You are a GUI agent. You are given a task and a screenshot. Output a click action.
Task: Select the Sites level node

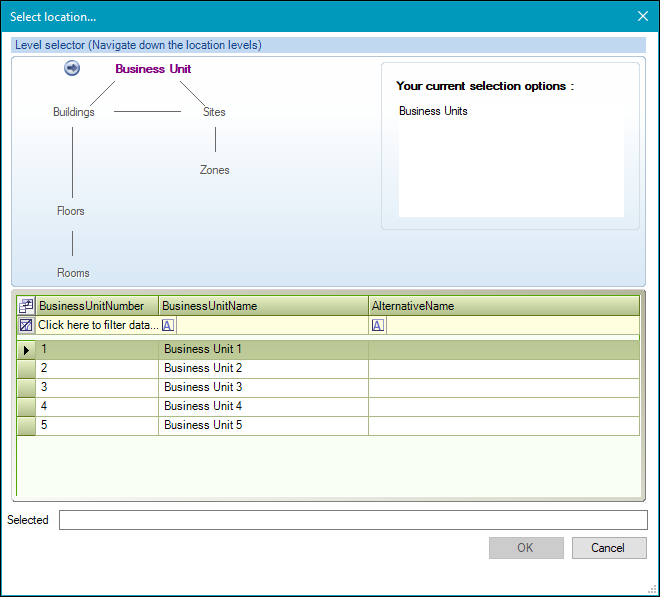tap(214, 112)
